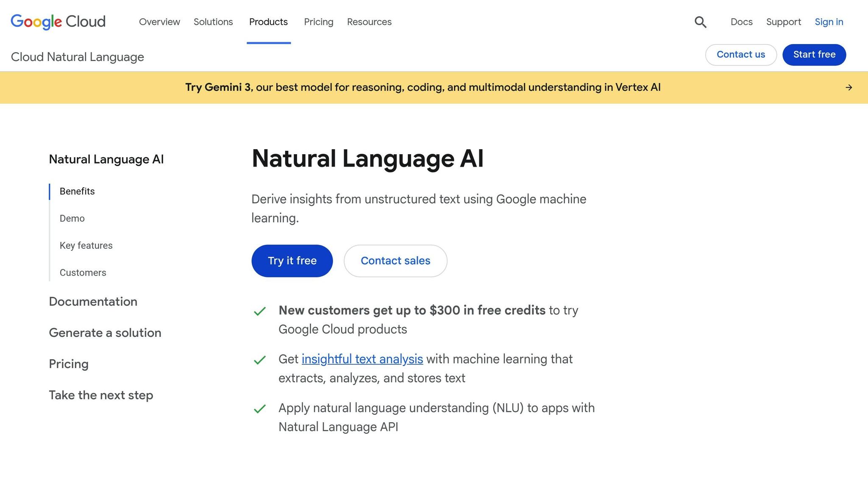Image resolution: width=868 pixels, height=488 pixels.
Task: Open the search magnifier icon
Action: [700, 22]
